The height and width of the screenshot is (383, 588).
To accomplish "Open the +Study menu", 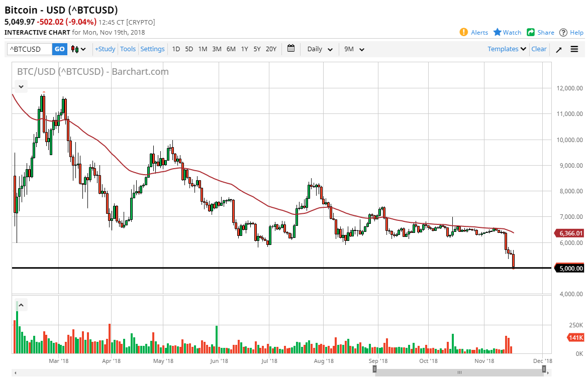I will [x=105, y=49].
